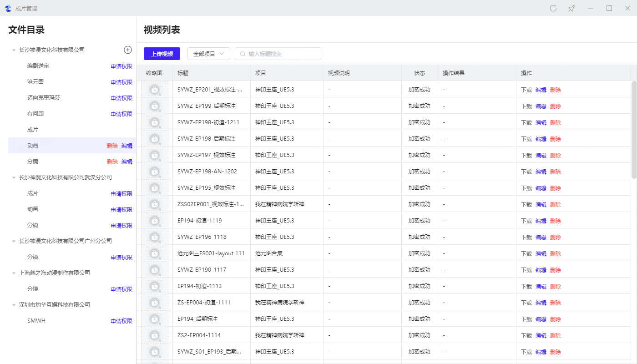Screen dimensions: 637x364
Task: Select the 分镜 folder with delete and edit links
Action: tap(33, 162)
